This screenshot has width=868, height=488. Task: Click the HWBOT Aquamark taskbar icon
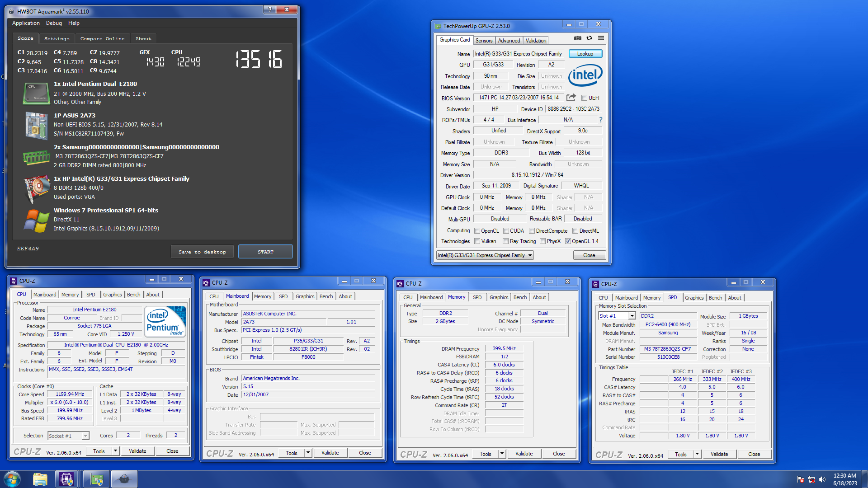tap(124, 479)
